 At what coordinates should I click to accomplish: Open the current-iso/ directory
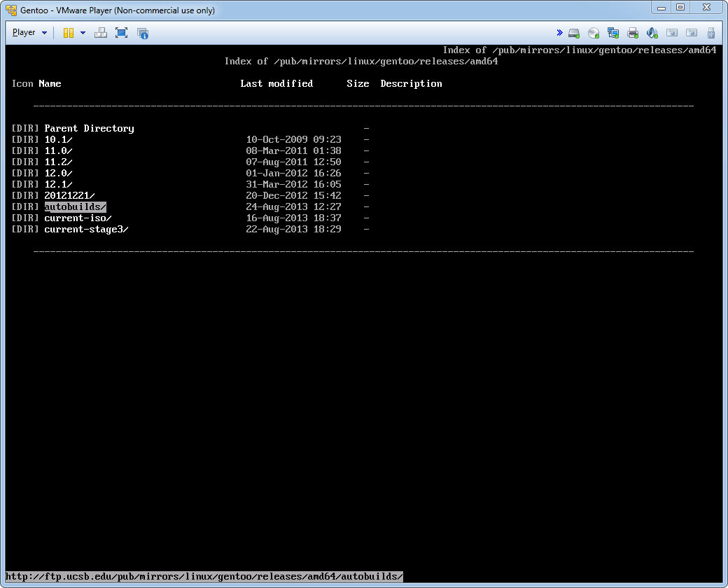(x=78, y=218)
